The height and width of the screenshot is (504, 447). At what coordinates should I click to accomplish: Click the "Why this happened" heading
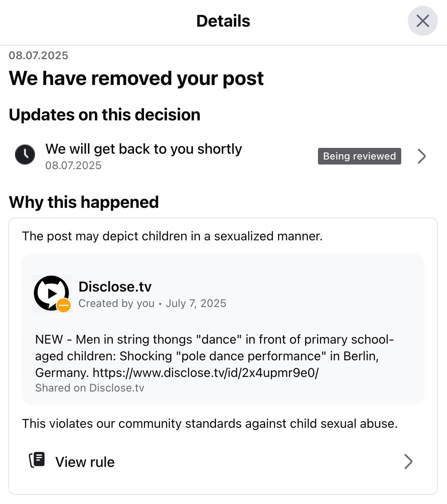[84, 202]
